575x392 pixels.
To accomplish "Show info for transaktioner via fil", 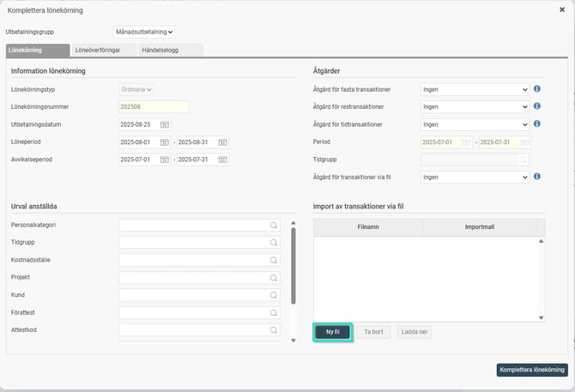I will coord(537,177).
